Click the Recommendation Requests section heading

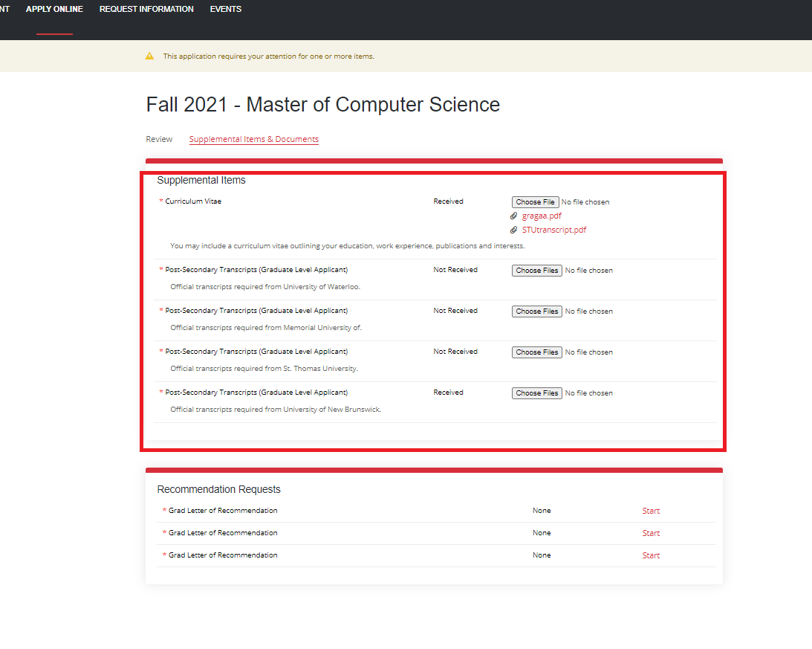click(218, 489)
